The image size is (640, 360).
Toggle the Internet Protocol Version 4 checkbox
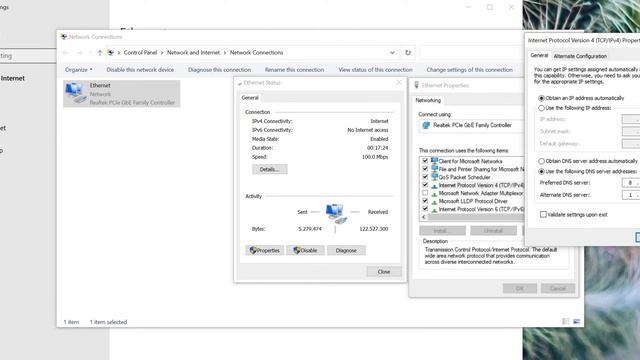tap(425, 185)
